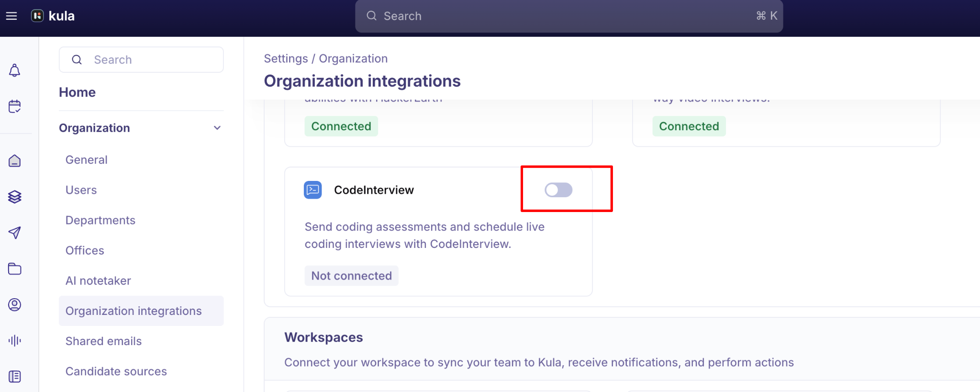The width and height of the screenshot is (980, 392).
Task: Open the hamburger menu icon
Action: click(11, 16)
